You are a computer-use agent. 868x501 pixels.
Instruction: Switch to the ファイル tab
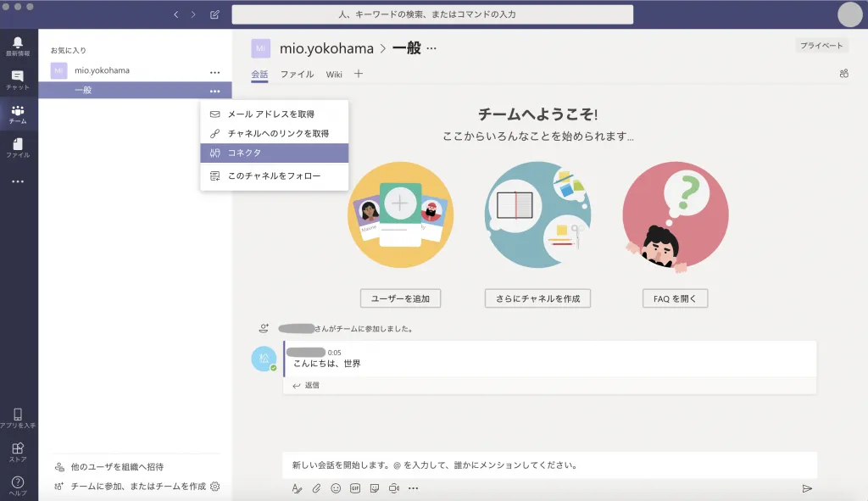(297, 75)
